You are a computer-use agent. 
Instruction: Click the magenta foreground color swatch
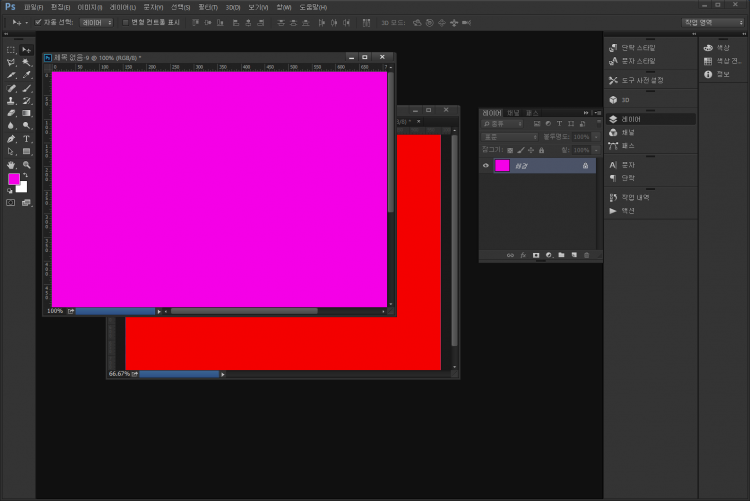click(15, 179)
